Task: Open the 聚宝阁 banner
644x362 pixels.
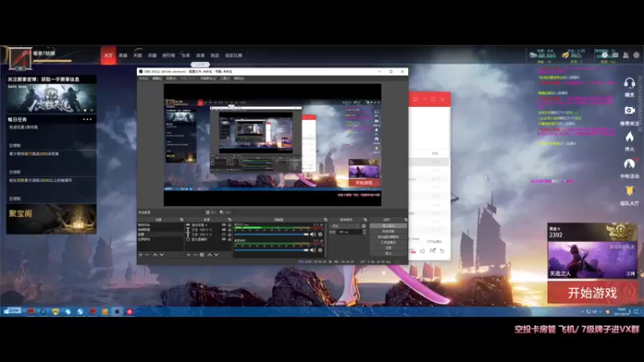Action: 52,219
